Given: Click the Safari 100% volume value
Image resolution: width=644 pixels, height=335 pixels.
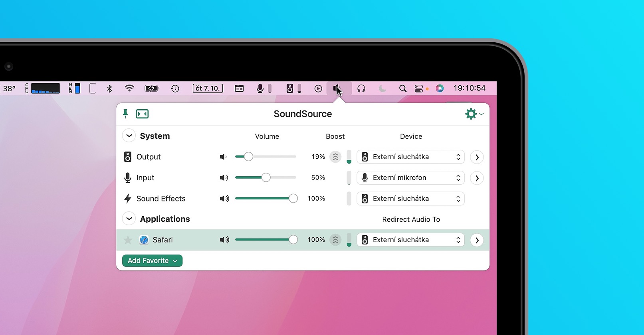Looking at the screenshot, I should (x=316, y=240).
